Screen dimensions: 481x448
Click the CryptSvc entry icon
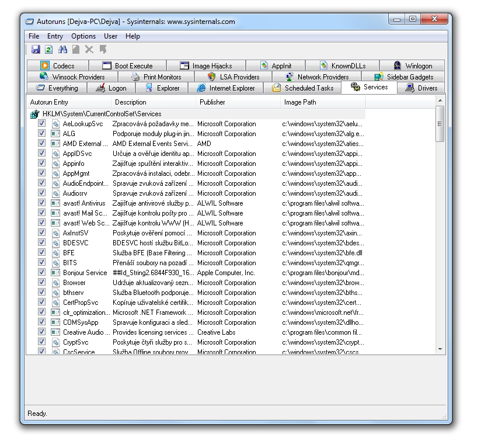click(x=55, y=342)
